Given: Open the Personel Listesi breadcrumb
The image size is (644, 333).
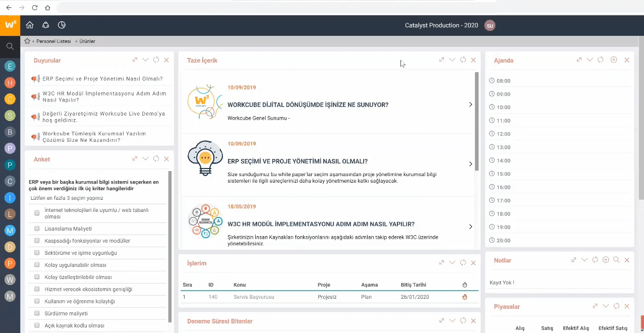Looking at the screenshot, I should [x=53, y=41].
